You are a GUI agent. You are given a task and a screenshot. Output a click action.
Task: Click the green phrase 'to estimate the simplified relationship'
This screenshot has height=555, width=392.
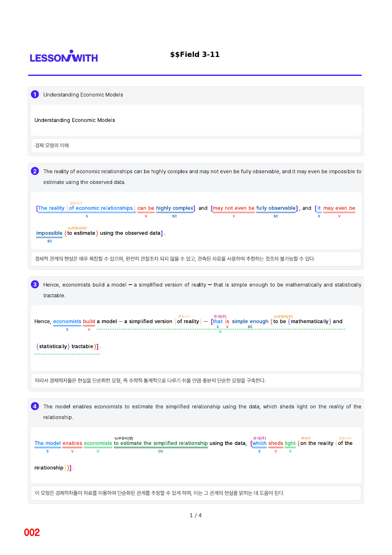161,443
